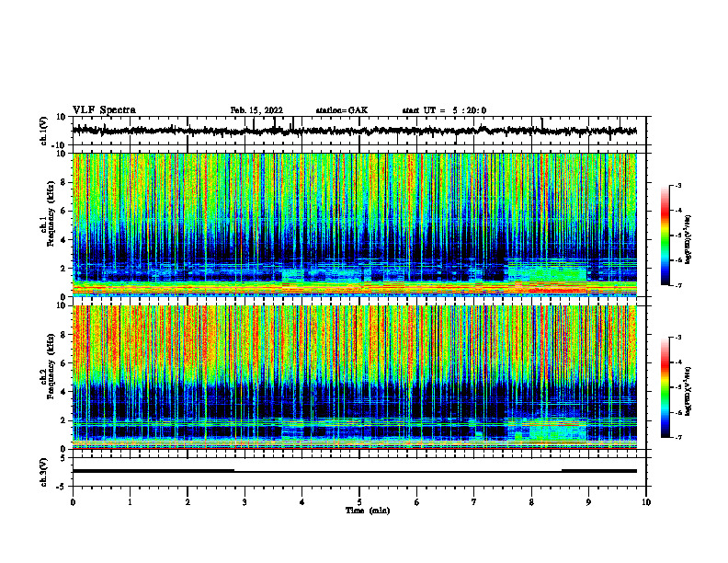Click the "4" kHz tick on the ch.1 frequency axis
The width and height of the screenshot is (728, 563).
pyautogui.click(x=63, y=240)
